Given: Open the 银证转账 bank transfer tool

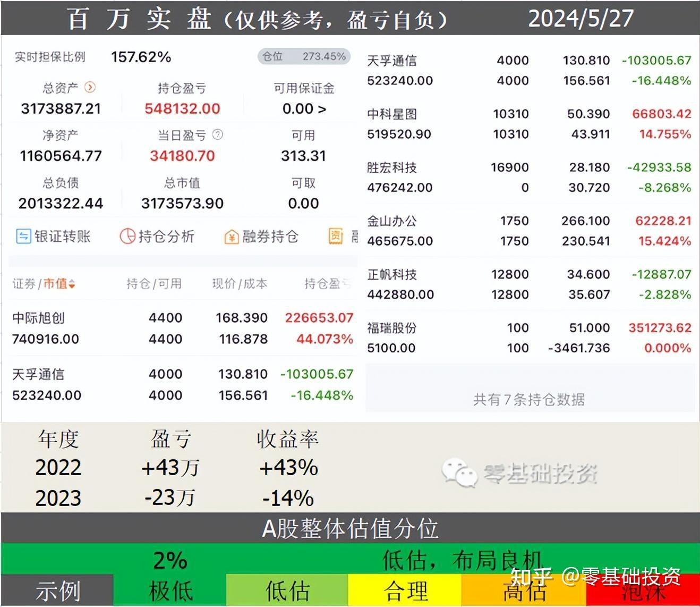Looking at the screenshot, I should [53, 237].
